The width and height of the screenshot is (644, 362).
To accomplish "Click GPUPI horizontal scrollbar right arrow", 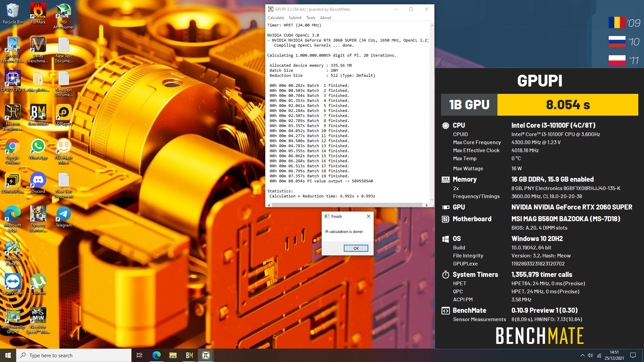I will click(x=426, y=205).
